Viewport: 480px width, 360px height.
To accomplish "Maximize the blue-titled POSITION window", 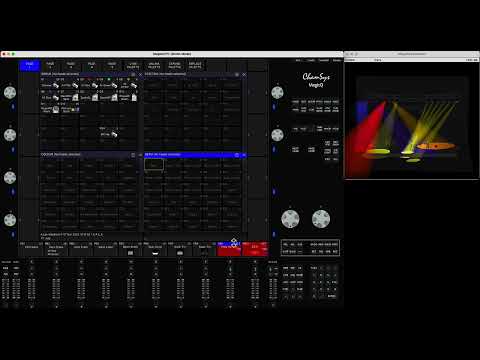I will coord(237,155).
